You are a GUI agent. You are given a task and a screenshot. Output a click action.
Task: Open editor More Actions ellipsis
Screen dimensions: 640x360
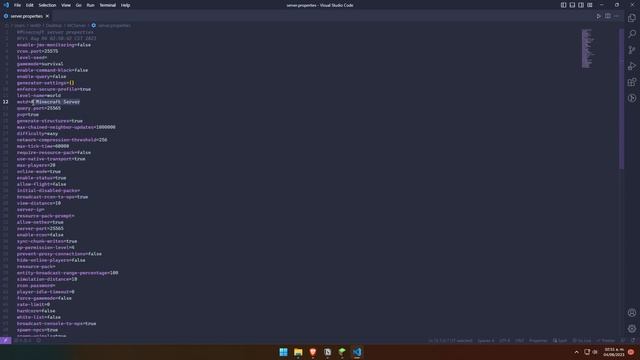(x=617, y=16)
